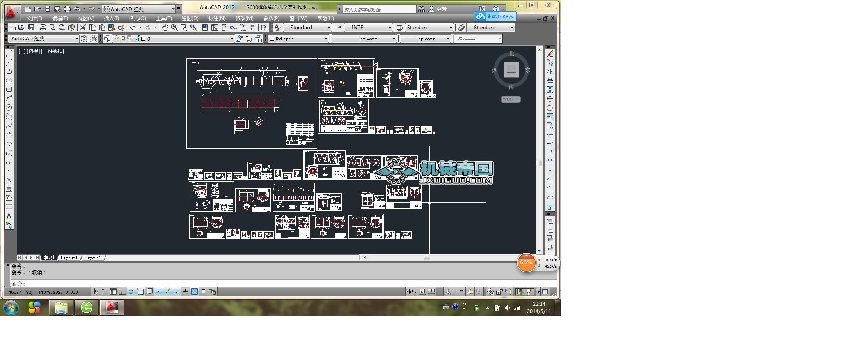This screenshot has height=344, width=868.
Task: Open Windows Explorer from the taskbar
Action: click(x=61, y=307)
